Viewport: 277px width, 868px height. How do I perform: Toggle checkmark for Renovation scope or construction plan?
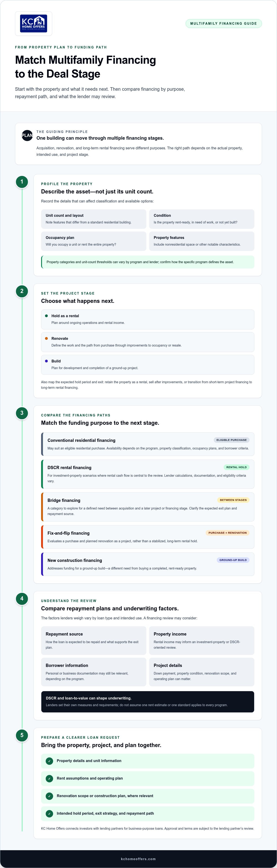[x=50, y=796]
